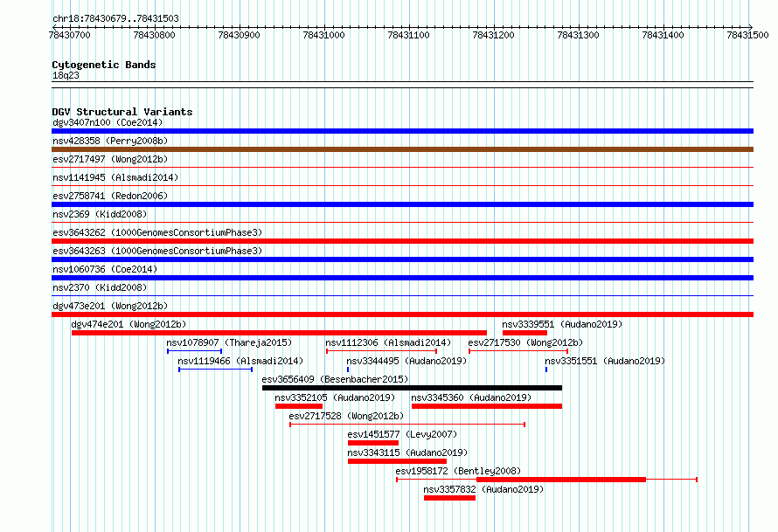Click the DGV Structural Variants track title
The width and height of the screenshot is (778, 532).
click(122, 112)
